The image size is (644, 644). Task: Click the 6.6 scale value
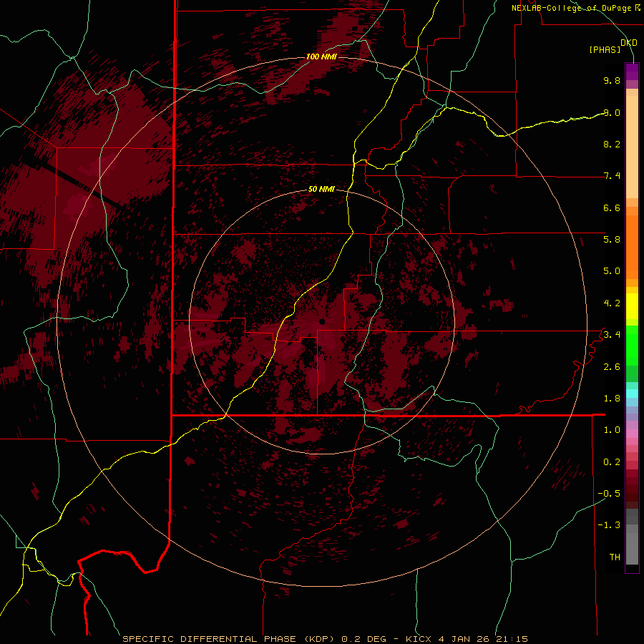pos(612,208)
